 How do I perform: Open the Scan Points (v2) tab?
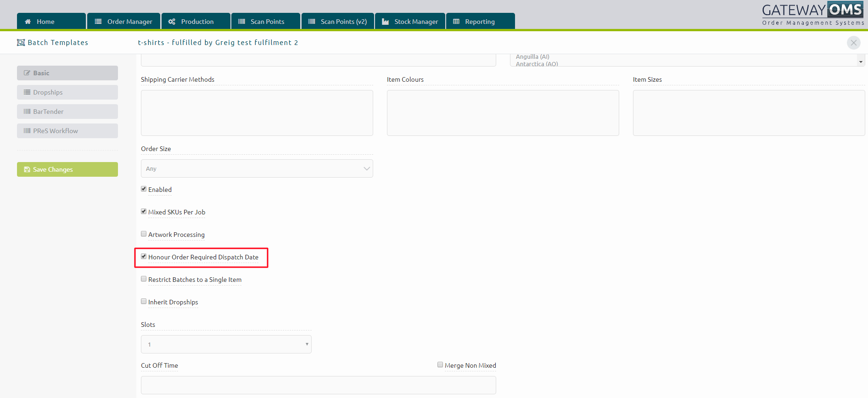pyautogui.click(x=338, y=21)
